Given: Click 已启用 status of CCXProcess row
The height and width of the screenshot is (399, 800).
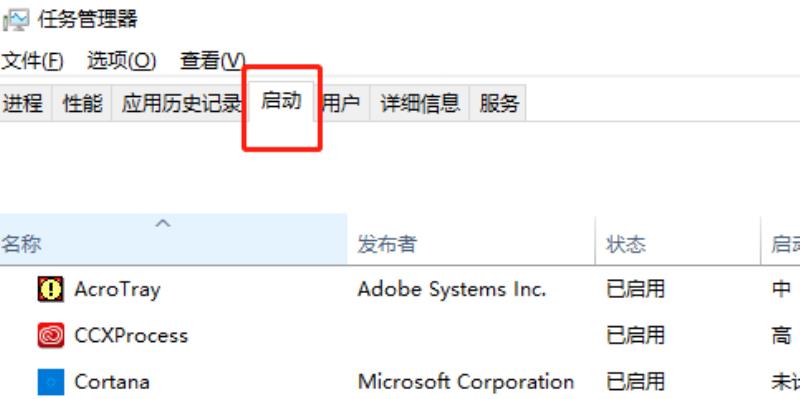Looking at the screenshot, I should point(635,335).
